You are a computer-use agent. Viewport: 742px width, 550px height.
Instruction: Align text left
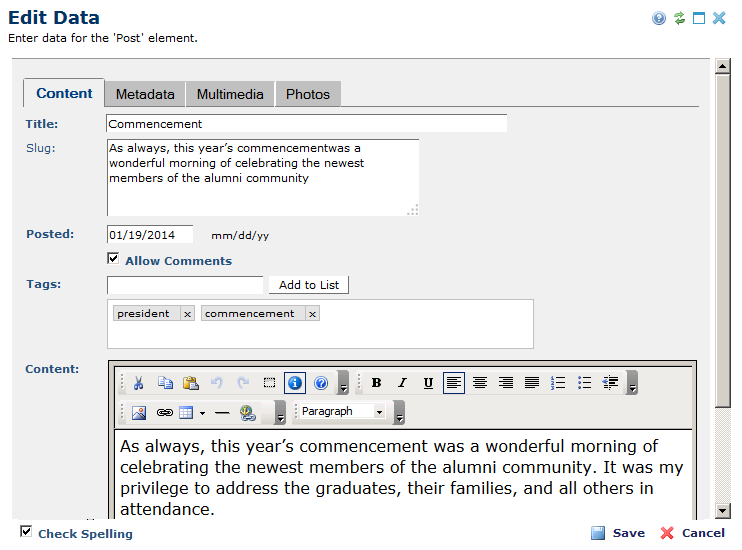coord(454,383)
